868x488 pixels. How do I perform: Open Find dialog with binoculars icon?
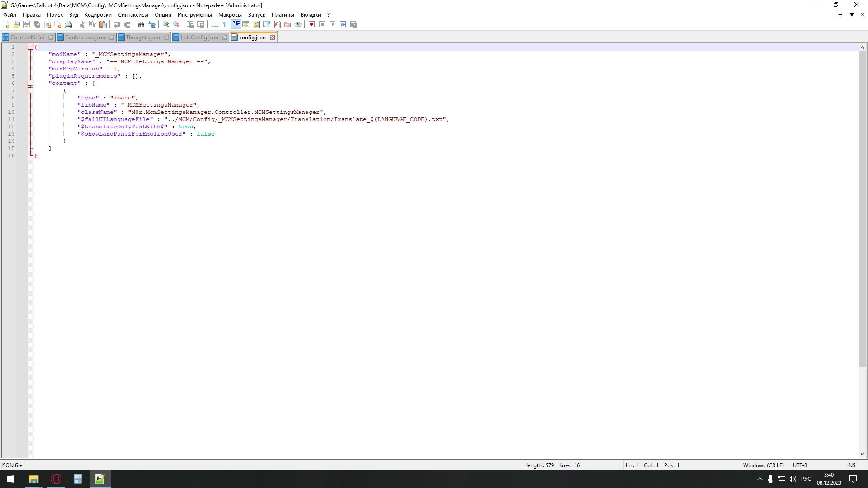point(141,24)
